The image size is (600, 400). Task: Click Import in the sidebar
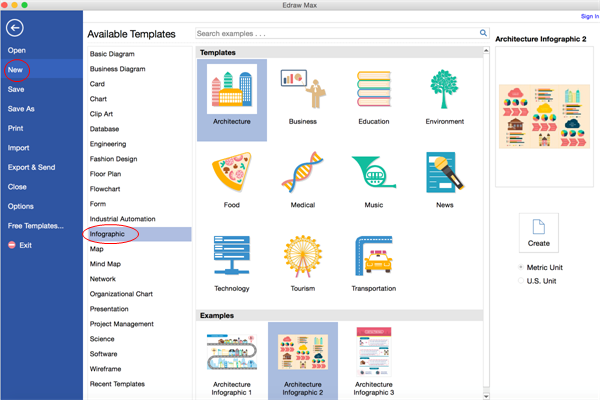click(x=18, y=148)
